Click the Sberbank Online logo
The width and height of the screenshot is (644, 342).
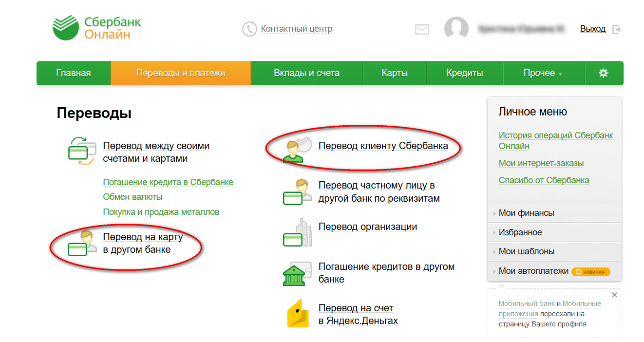pos(96,28)
